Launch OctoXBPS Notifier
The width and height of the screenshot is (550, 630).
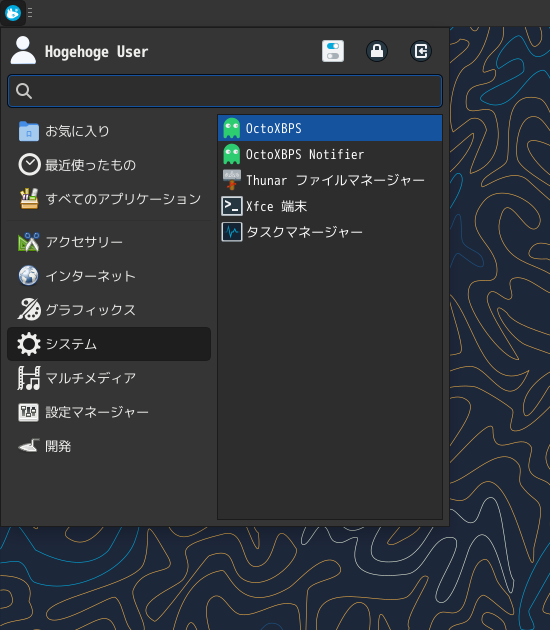(330, 154)
